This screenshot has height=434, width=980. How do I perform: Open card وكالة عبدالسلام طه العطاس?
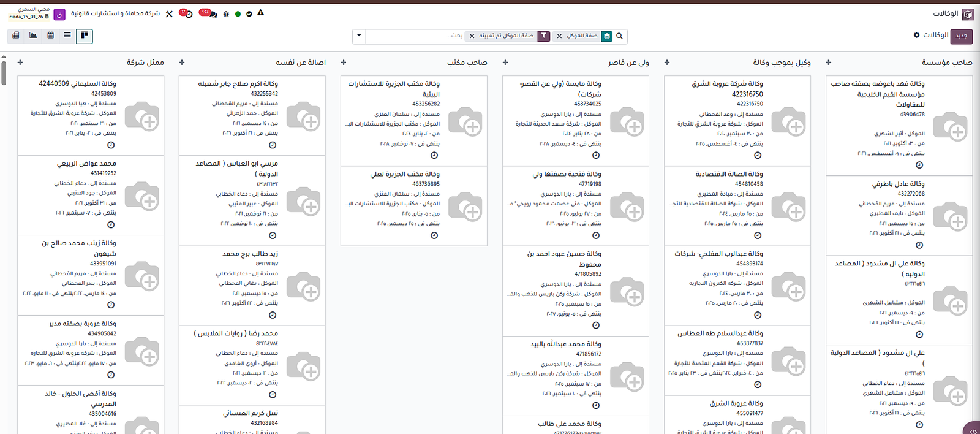pyautogui.click(x=737, y=360)
